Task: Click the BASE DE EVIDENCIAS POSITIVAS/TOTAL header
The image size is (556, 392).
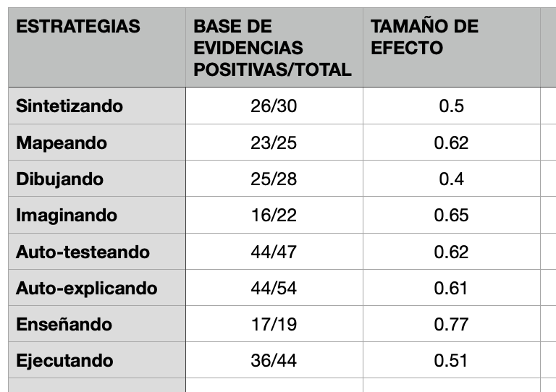Action: pyautogui.click(x=272, y=48)
